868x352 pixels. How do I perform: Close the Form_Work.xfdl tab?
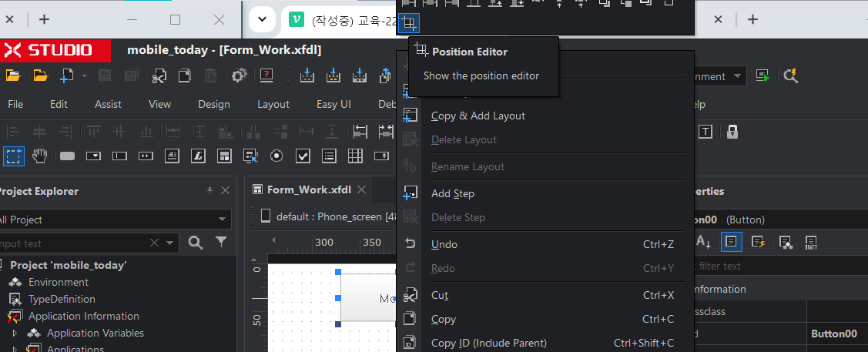click(x=361, y=189)
